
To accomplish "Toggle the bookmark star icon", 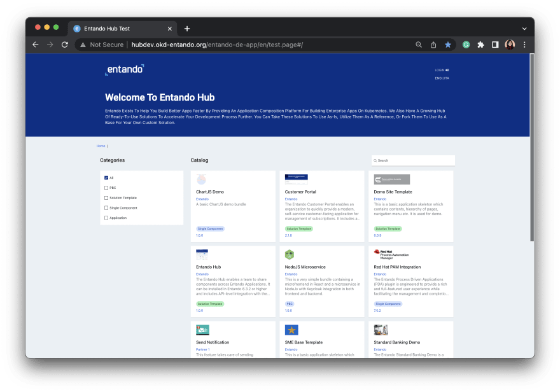I will coord(448,45).
